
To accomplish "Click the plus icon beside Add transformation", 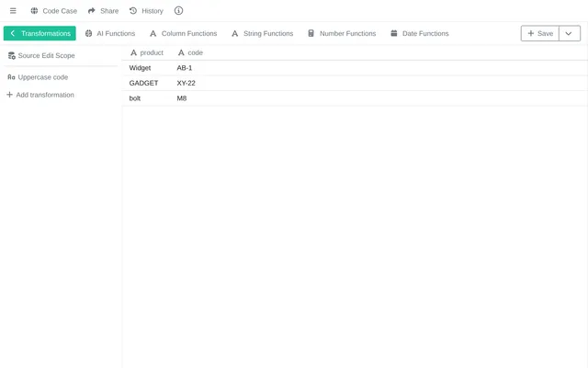I will click(x=10, y=94).
